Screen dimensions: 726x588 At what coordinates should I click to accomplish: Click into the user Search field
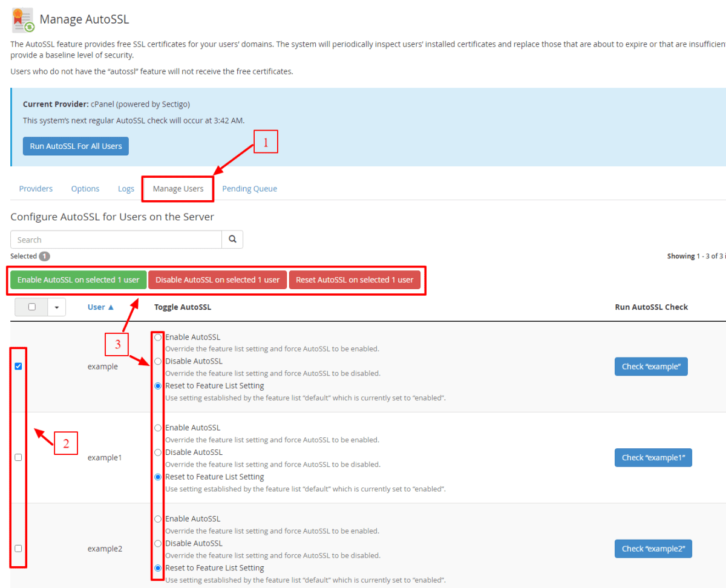(116, 240)
